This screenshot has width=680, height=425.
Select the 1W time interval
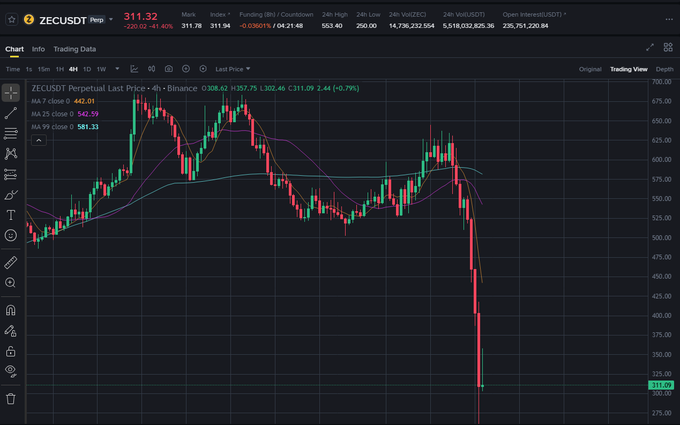pos(101,69)
